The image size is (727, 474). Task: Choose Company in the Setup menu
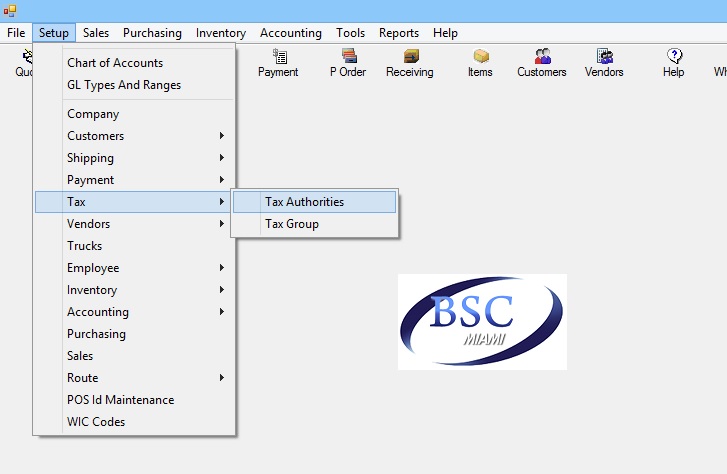tap(134, 114)
